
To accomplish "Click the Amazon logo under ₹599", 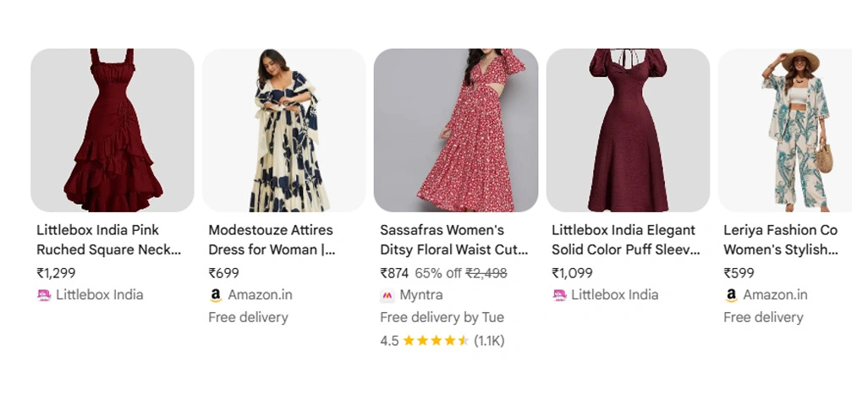I will pyautogui.click(x=731, y=295).
